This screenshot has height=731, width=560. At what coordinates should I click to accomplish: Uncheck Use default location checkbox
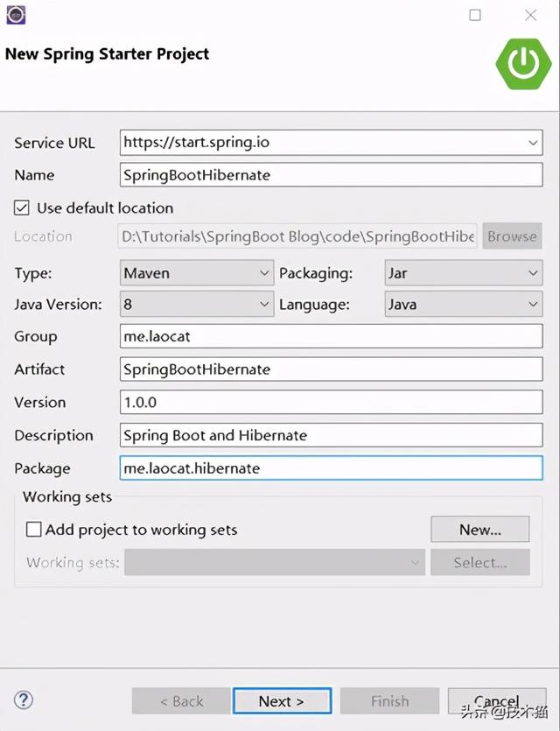[x=21, y=208]
